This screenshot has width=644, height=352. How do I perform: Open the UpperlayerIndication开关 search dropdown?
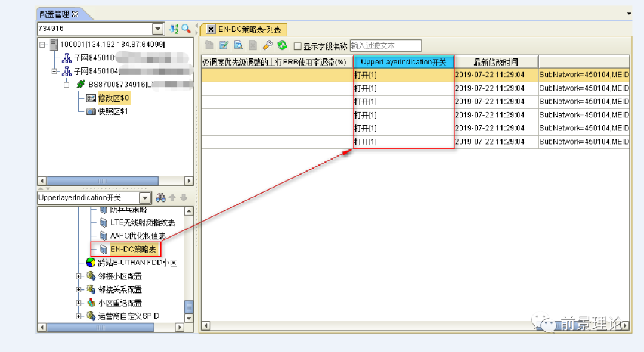pos(145,198)
